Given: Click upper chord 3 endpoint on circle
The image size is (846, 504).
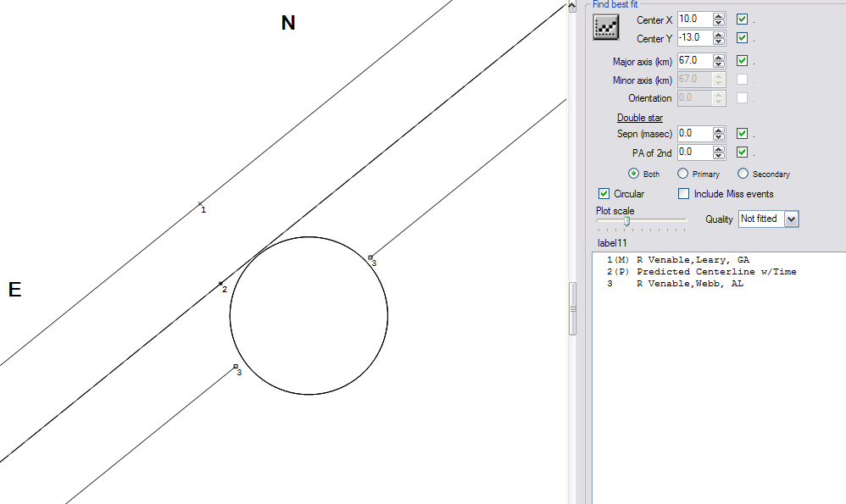Looking at the screenshot, I should (x=370, y=258).
